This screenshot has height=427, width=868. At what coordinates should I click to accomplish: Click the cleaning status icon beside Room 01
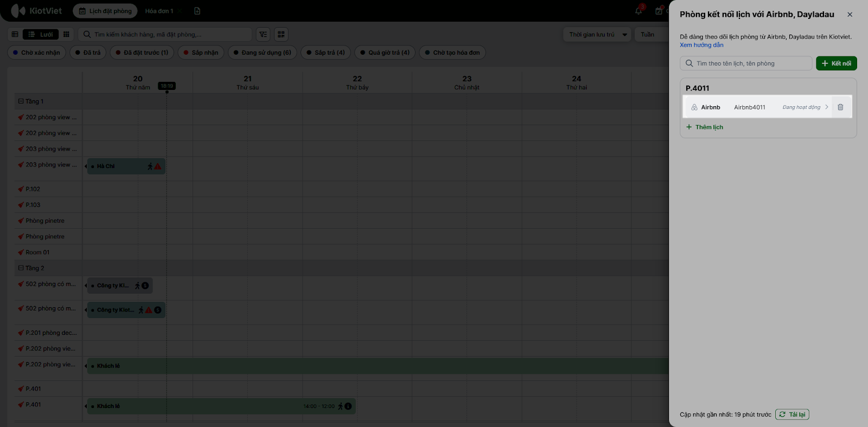coord(21,253)
